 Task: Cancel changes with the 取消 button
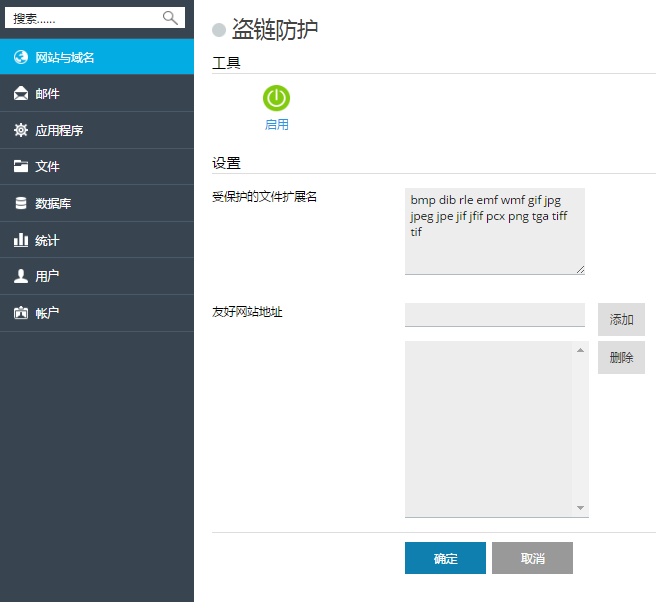click(532, 558)
